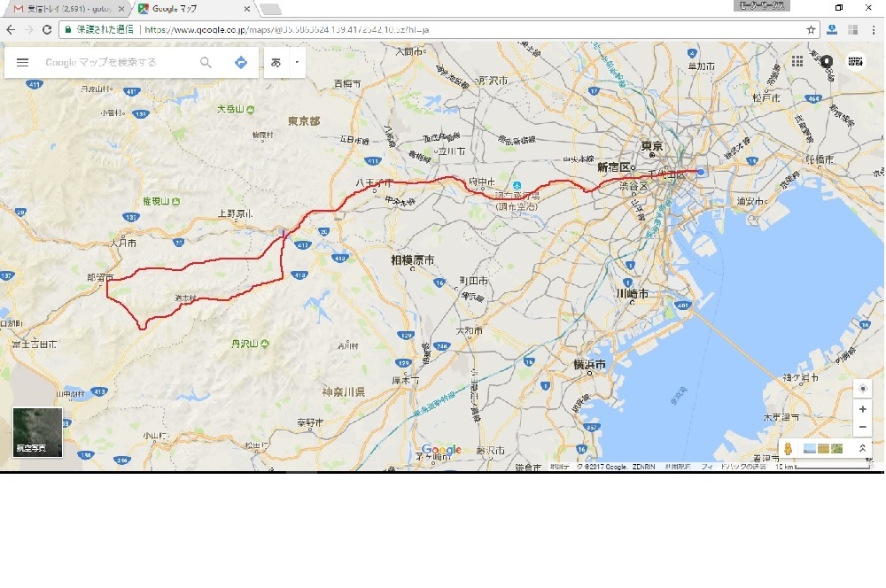Expand the input method dropdown arrow
Viewport: 886px width, 588px height.
[297, 62]
